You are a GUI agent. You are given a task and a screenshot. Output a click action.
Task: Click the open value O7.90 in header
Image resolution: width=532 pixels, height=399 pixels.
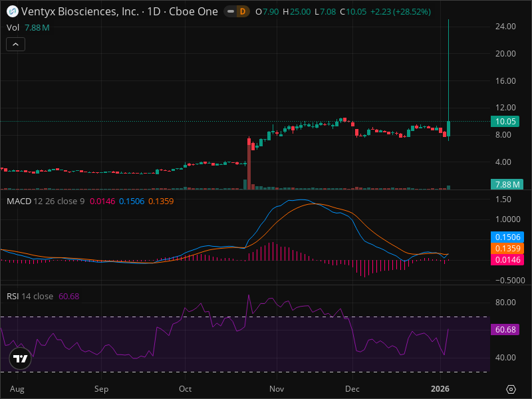click(267, 12)
